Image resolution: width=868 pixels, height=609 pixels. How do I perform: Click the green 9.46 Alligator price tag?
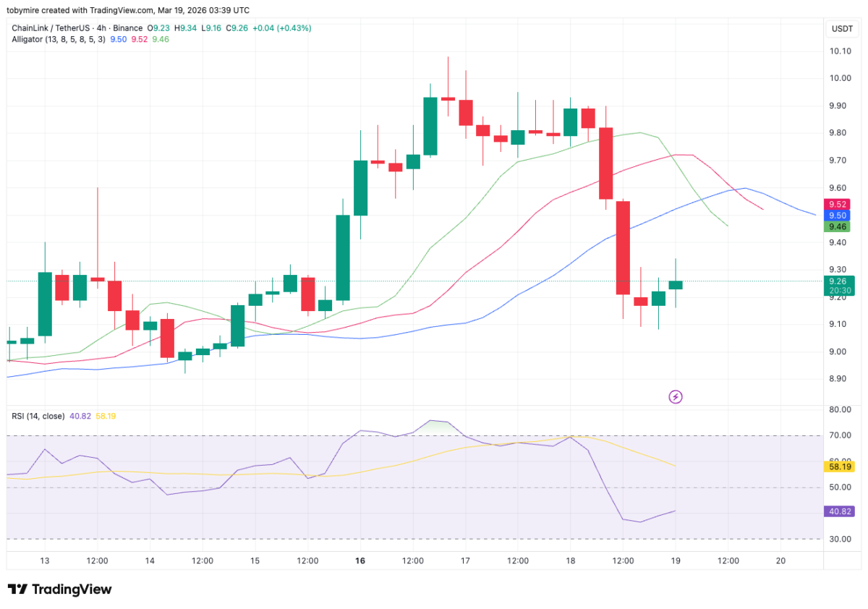[x=839, y=226]
